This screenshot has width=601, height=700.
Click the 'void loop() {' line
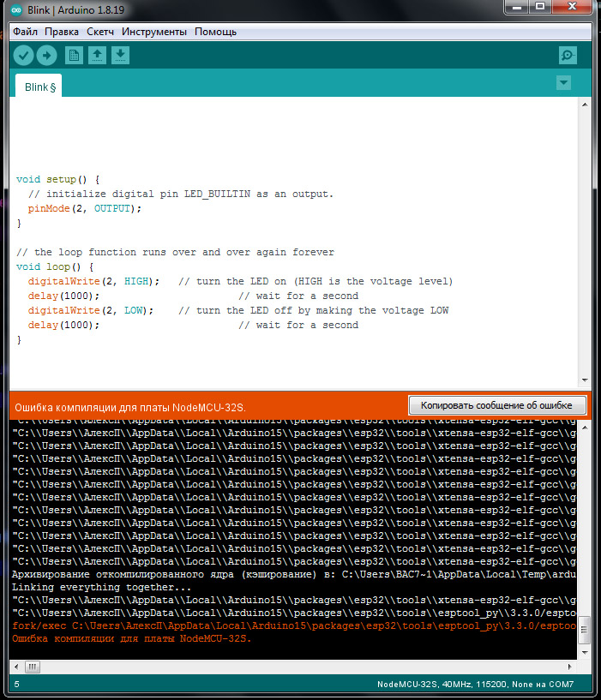pyautogui.click(x=55, y=267)
